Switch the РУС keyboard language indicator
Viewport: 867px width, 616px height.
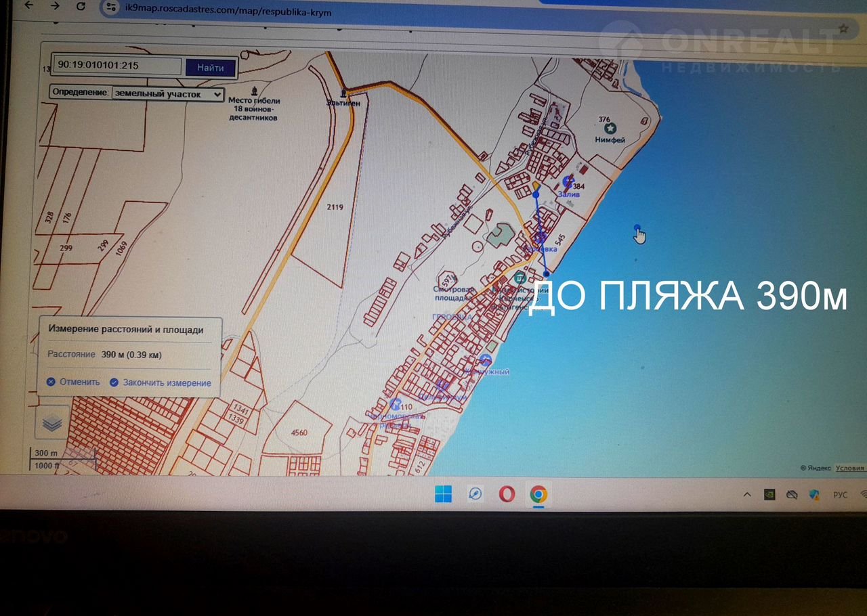pyautogui.click(x=840, y=495)
